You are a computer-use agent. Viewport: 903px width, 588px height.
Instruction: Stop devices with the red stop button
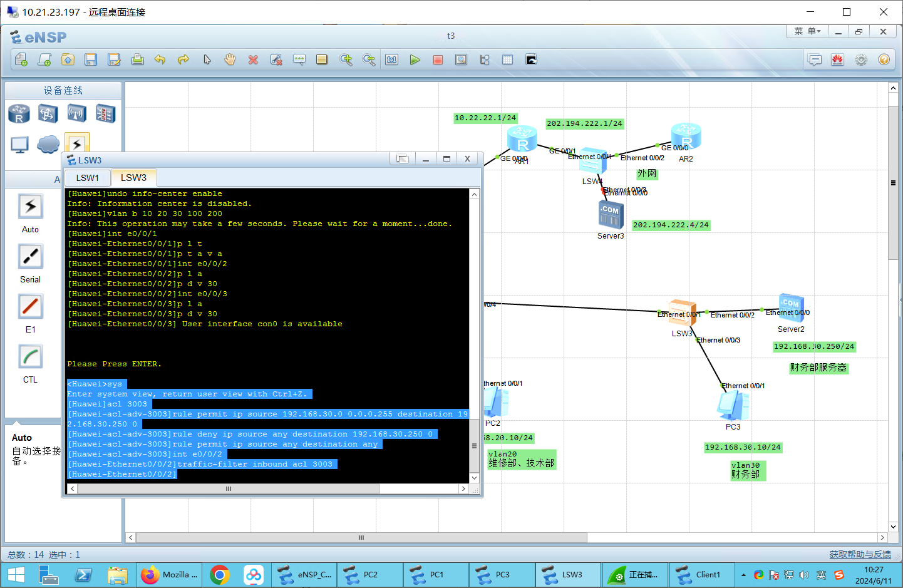coord(438,59)
